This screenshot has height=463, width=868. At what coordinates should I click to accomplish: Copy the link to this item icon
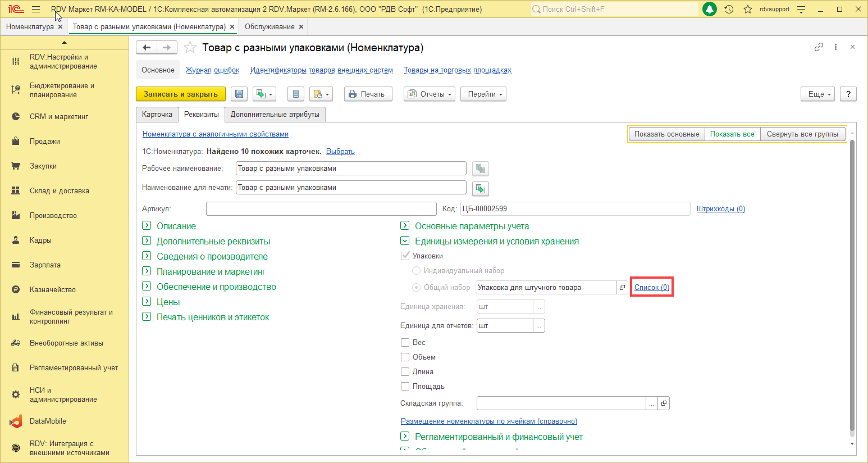(819, 47)
